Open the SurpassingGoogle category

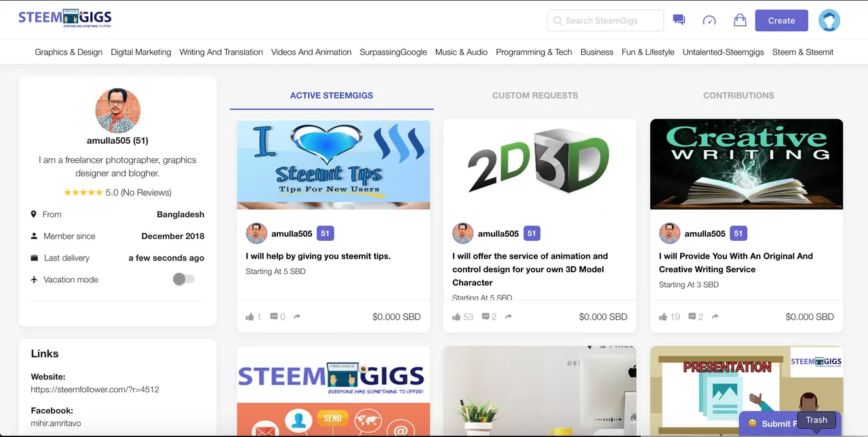[x=393, y=52]
